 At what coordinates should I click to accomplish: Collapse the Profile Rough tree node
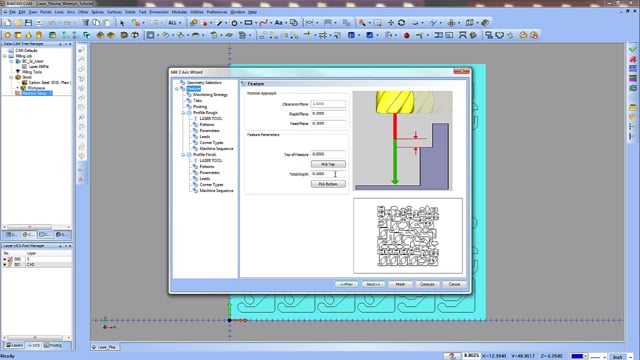point(183,113)
